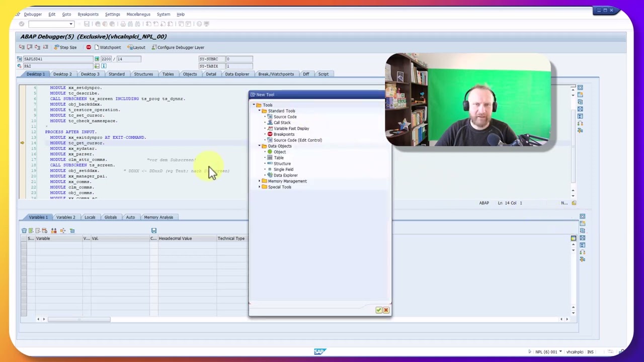Click the print icon in system toolbar
Viewport: 644px width, 362px height.
123,24
